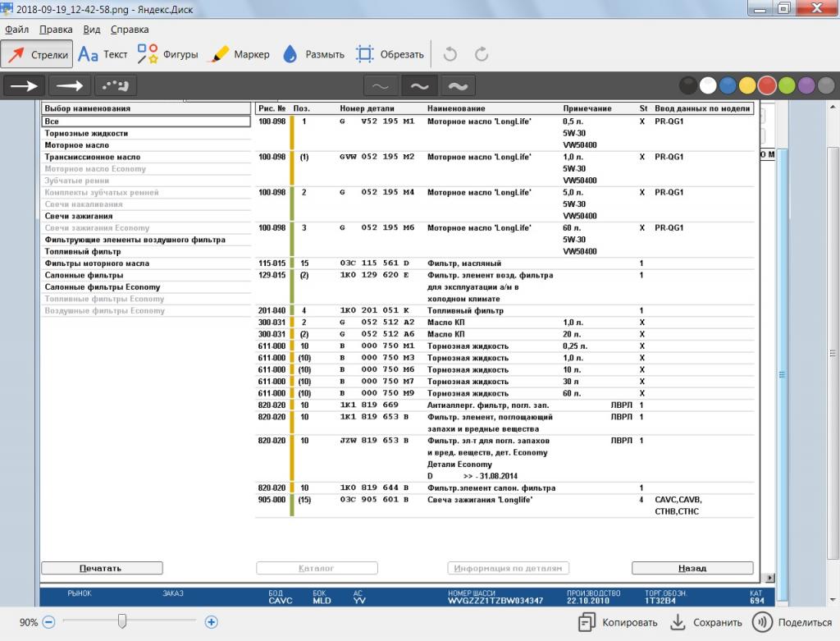Image resolution: width=840 pixels, height=641 pixels.
Task: Open the Справка menu
Action: (x=130, y=30)
